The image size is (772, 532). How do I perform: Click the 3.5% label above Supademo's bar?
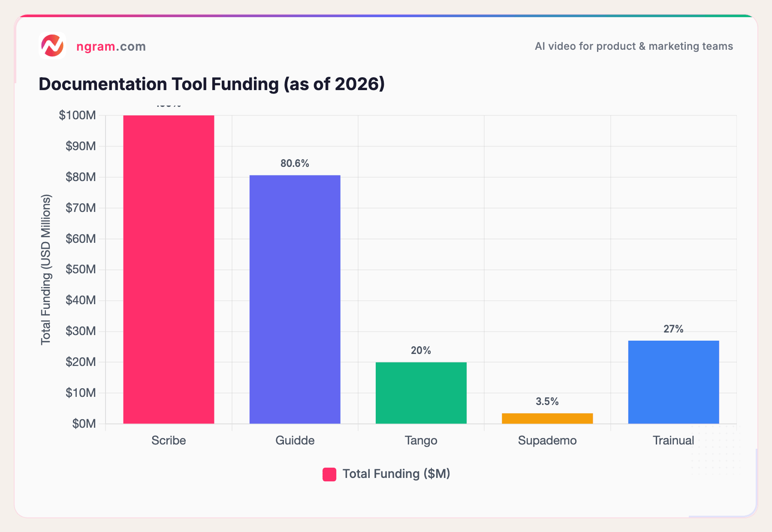[547, 402]
